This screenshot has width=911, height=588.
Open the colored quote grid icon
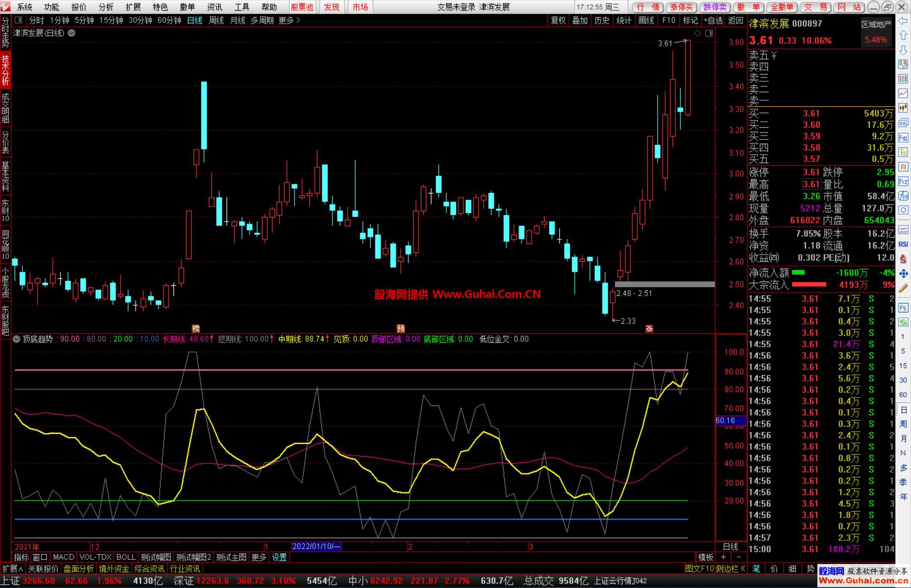click(903, 79)
